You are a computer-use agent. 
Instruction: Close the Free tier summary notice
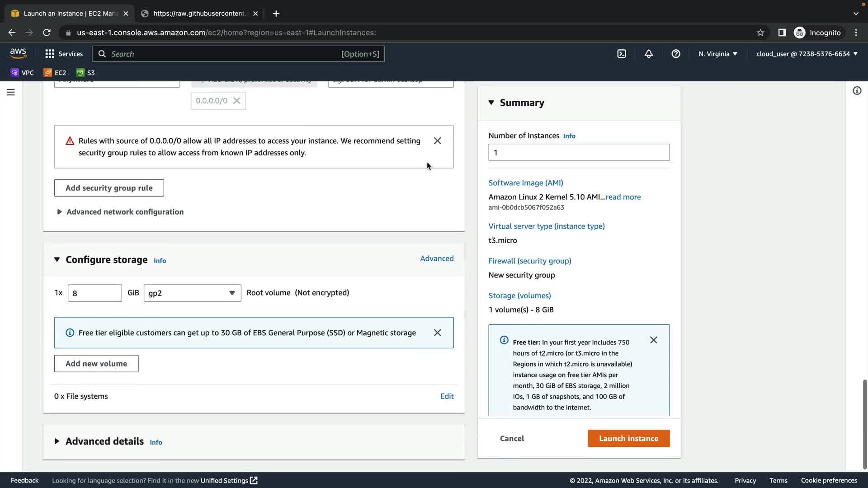click(x=653, y=340)
